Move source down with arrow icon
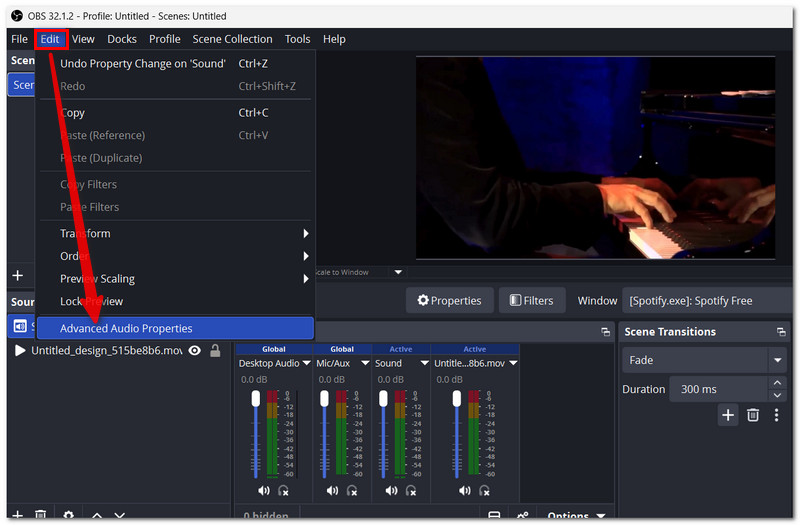Viewport: 800px width, 525px height. [x=119, y=515]
